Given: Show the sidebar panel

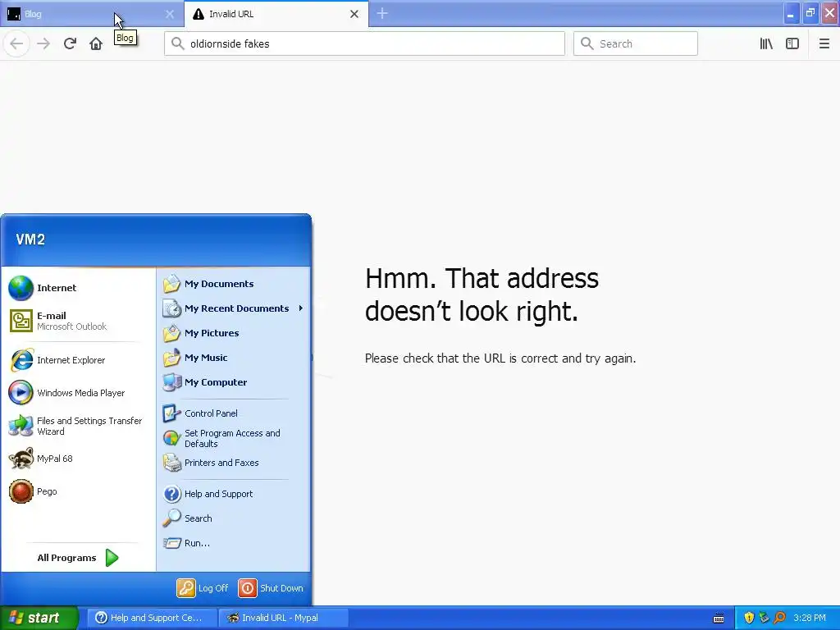Looking at the screenshot, I should click(792, 43).
